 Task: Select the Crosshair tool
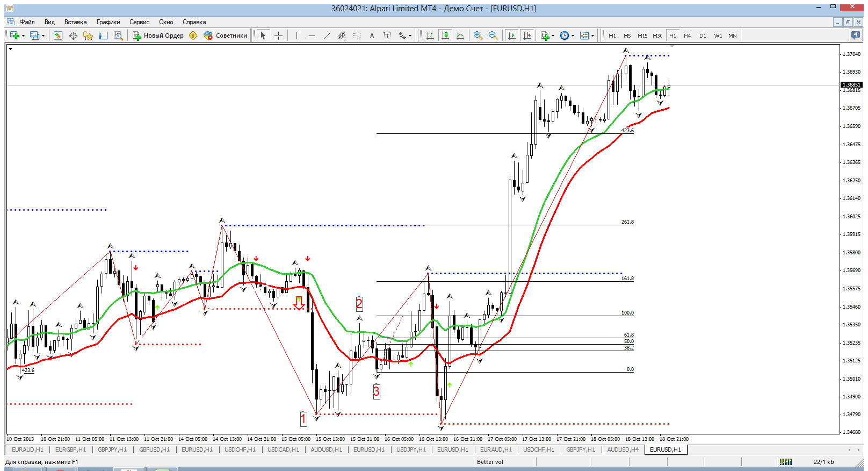pyautogui.click(x=278, y=35)
